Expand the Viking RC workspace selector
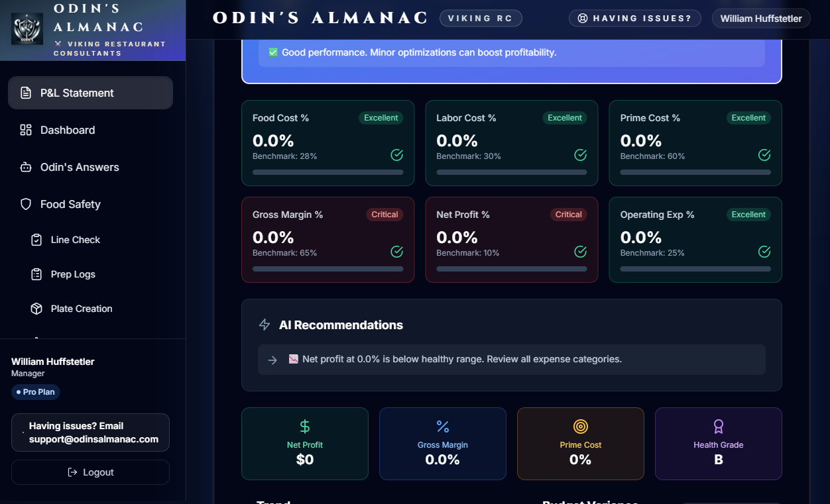Screen dimensions: 830x504 pyautogui.click(x=481, y=18)
